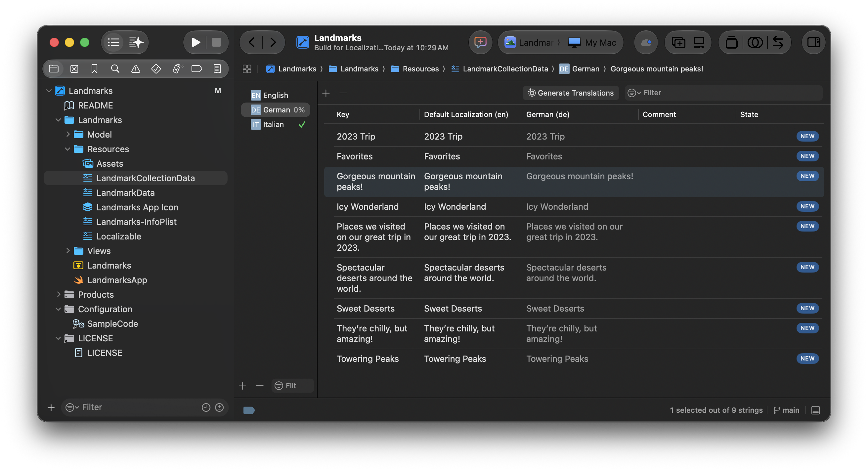Show the Issue navigator warning tab
Viewport: 868px width, 471px height.
click(135, 69)
